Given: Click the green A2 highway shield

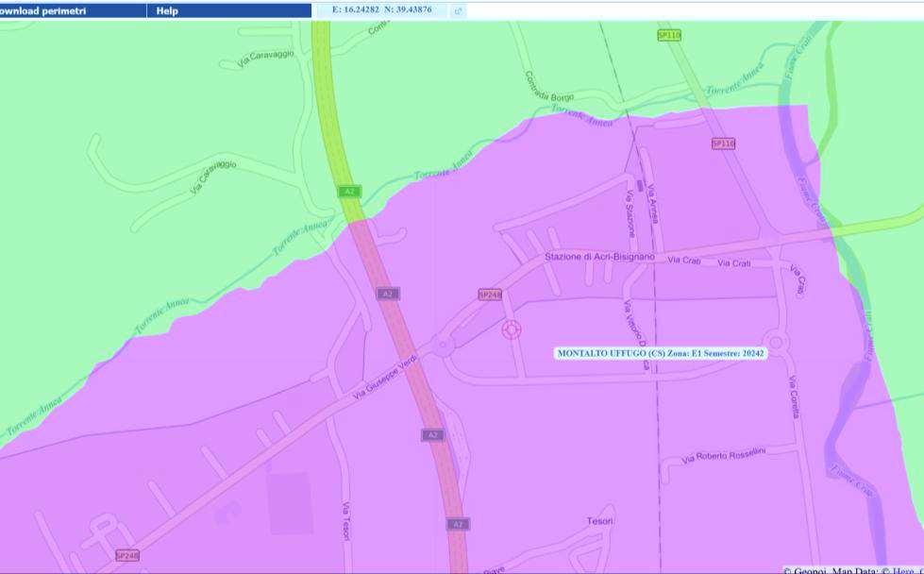Looking at the screenshot, I should [x=349, y=192].
